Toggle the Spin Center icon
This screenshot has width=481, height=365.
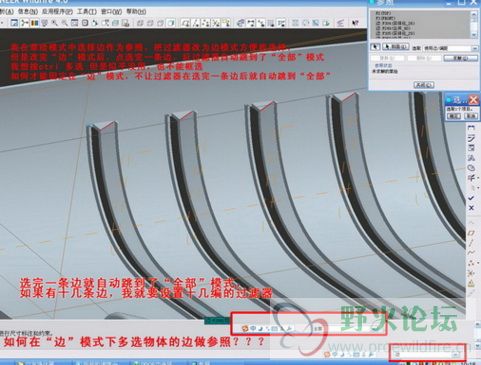coord(25,23)
